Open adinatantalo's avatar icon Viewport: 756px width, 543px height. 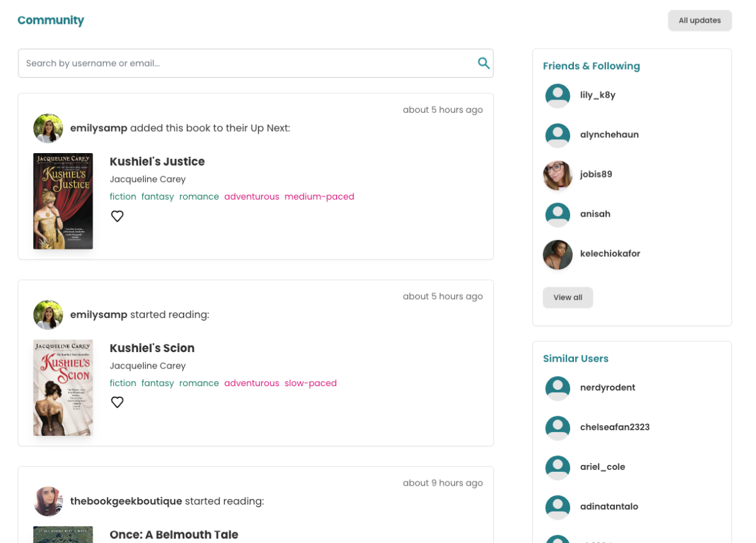[558, 507]
